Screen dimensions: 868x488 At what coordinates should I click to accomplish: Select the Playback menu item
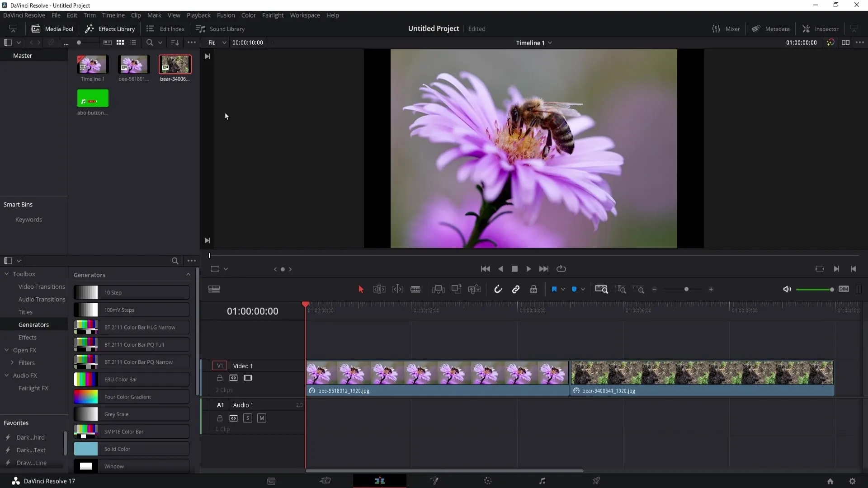[198, 15]
